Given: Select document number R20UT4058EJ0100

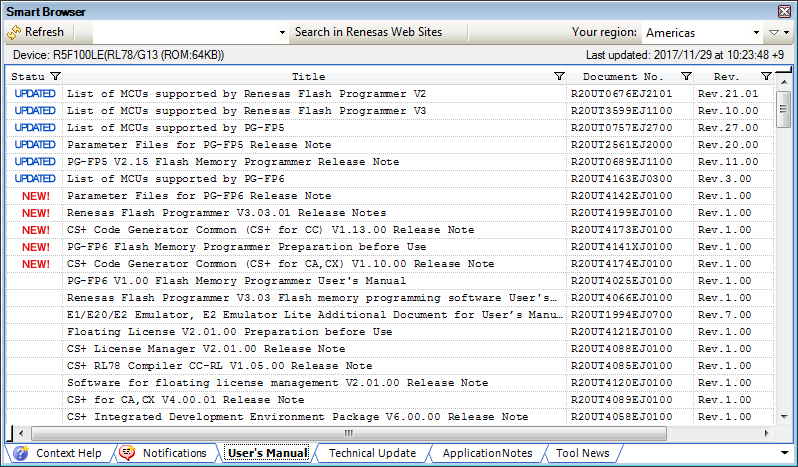Looking at the screenshot, I should click(621, 417).
